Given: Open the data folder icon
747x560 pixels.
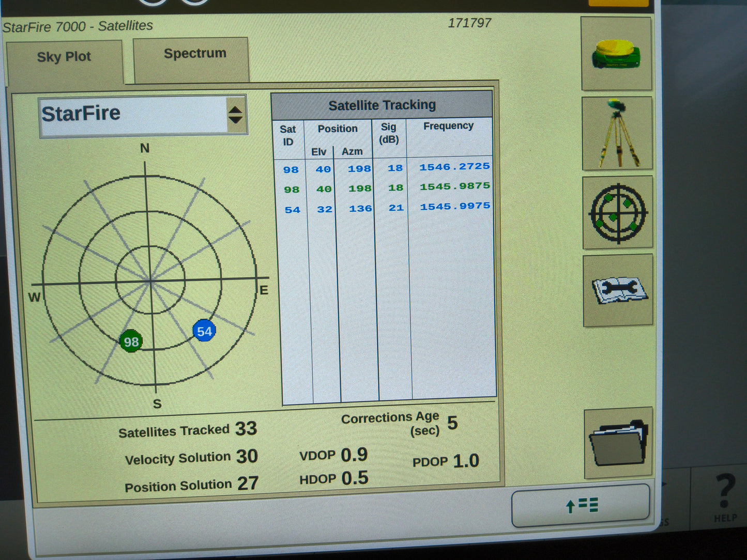Looking at the screenshot, I should tap(618, 444).
